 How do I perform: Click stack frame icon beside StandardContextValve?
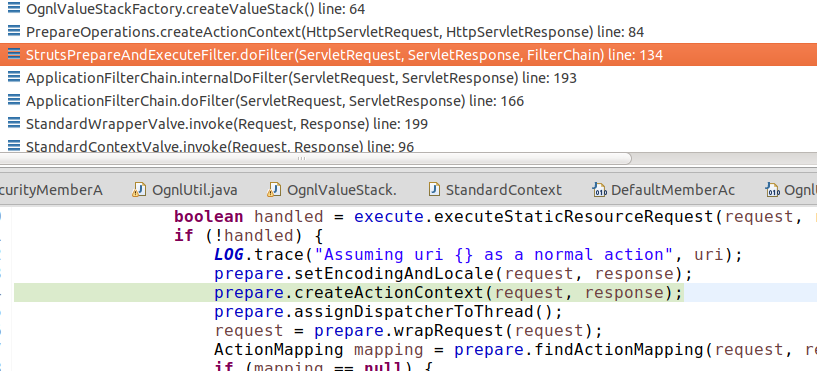15,145
